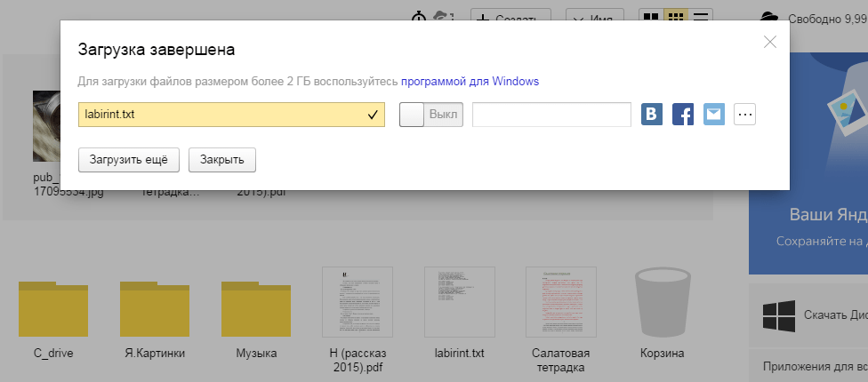868x382 pixels.
Task: Open the Н (рассказ 2015).pdf thumbnail
Action: point(358,302)
